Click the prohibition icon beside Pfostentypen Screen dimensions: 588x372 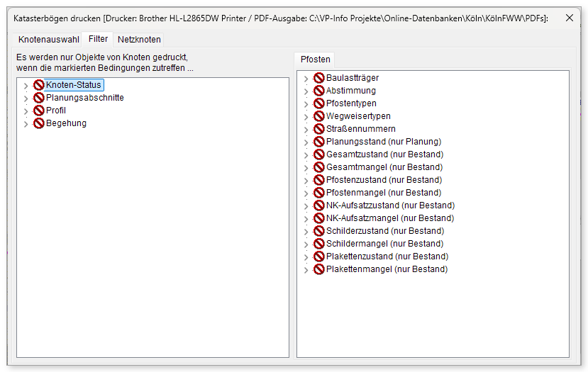point(318,103)
